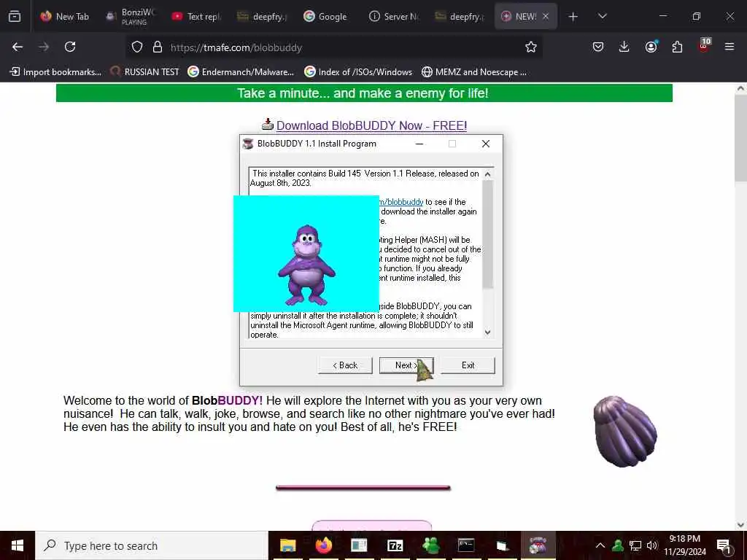Open the Firefox hamburger menu
747x560 pixels.
pyautogui.click(x=729, y=47)
